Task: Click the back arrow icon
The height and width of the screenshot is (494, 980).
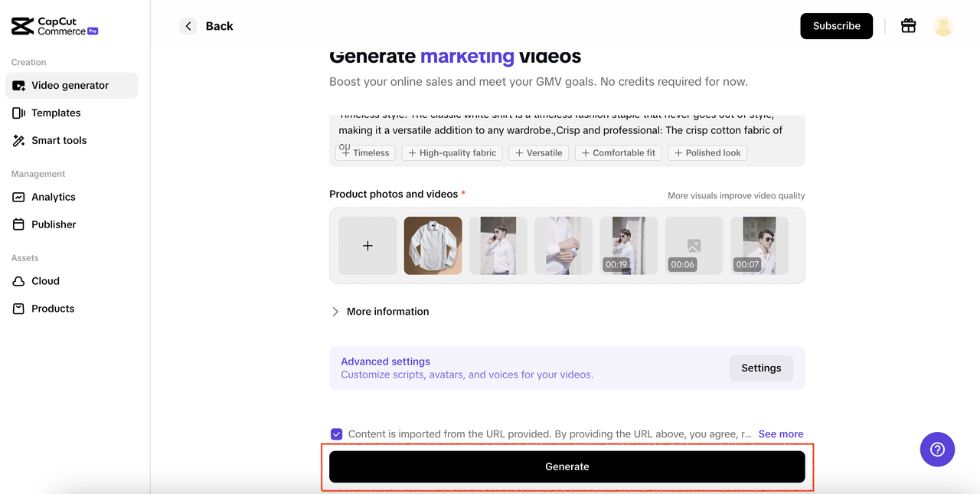Action: point(188,26)
